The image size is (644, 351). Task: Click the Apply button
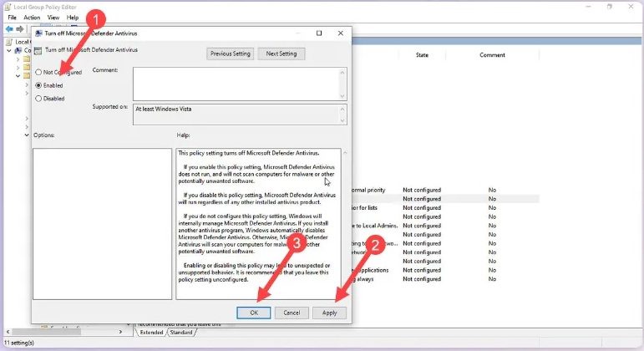(x=329, y=313)
